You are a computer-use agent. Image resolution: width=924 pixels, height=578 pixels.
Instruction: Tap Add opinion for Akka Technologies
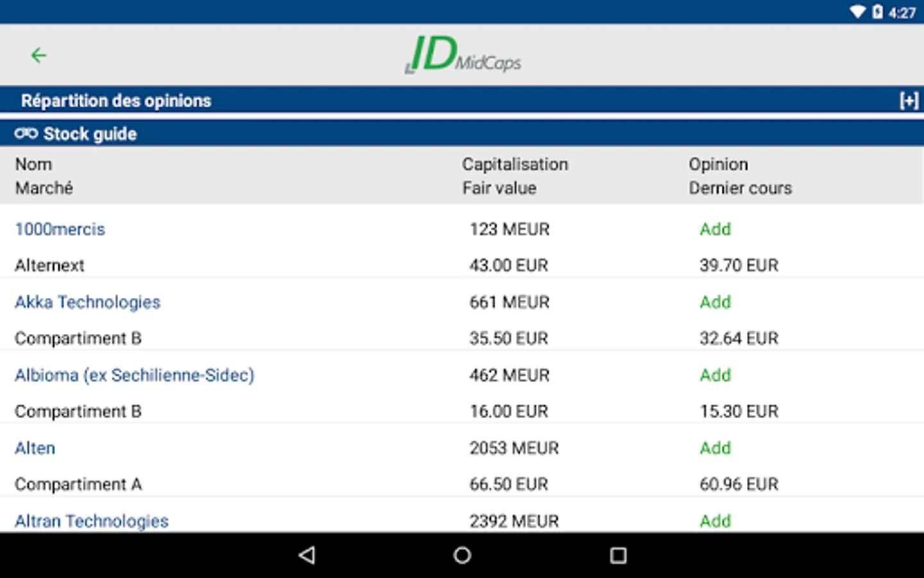(x=715, y=302)
